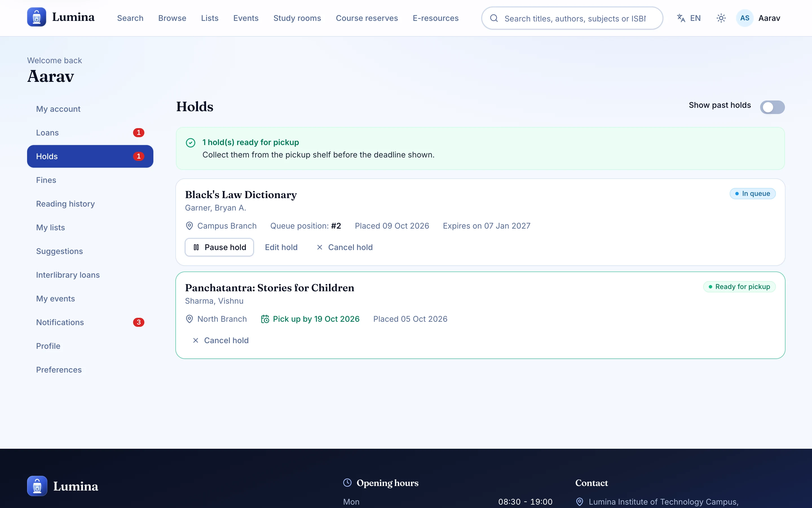Open Profile in sidebar
Screen dimensions: 812x508
(90, 346)
